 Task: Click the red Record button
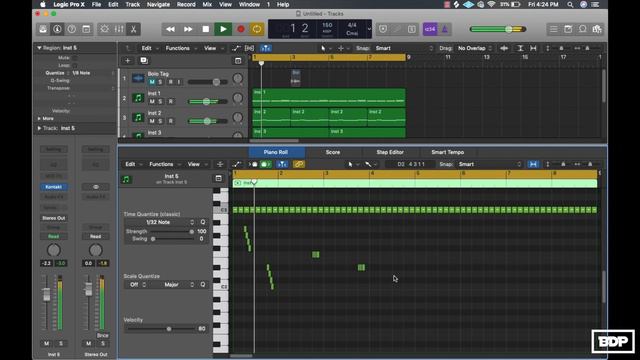(x=241, y=29)
